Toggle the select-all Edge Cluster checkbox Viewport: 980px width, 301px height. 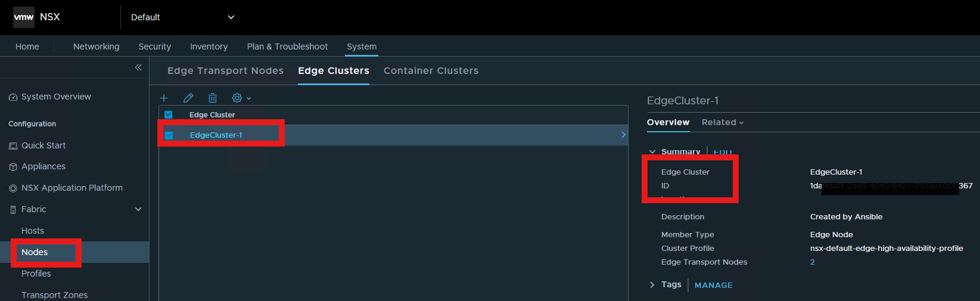point(169,114)
